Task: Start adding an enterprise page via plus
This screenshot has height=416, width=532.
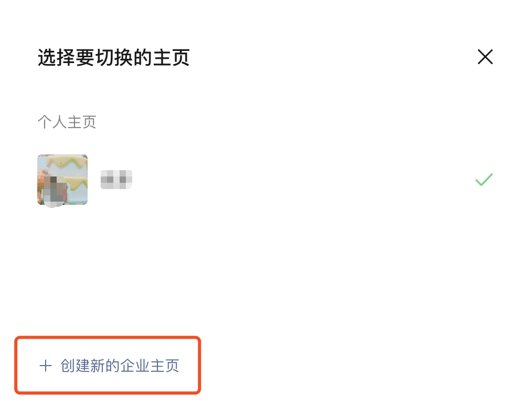Action: click(46, 366)
